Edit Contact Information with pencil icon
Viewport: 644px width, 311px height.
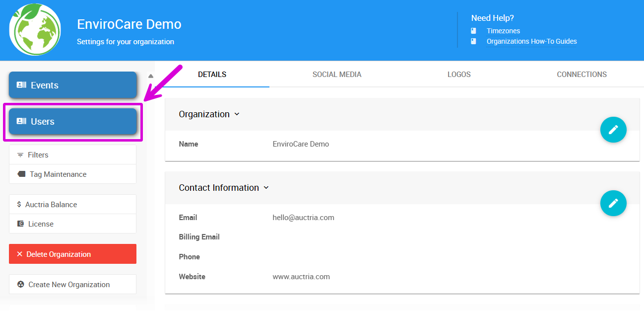(x=613, y=203)
